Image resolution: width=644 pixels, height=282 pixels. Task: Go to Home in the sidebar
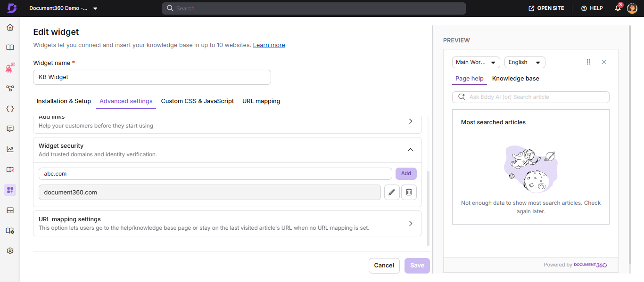tap(10, 27)
